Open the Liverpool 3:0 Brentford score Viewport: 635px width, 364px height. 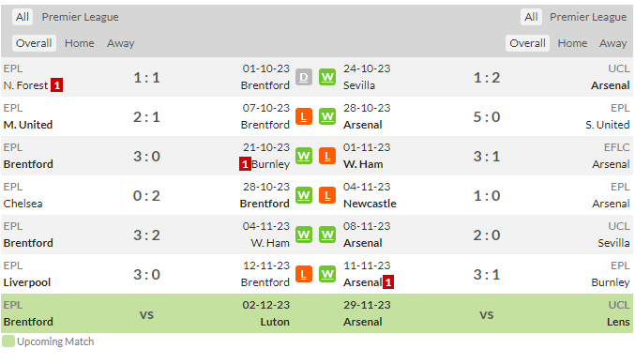[x=146, y=275]
